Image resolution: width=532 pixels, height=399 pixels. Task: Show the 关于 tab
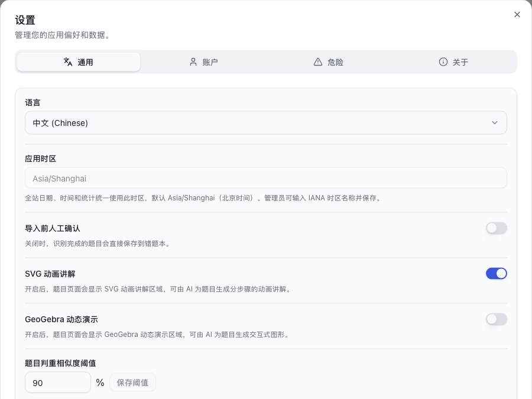tap(453, 61)
